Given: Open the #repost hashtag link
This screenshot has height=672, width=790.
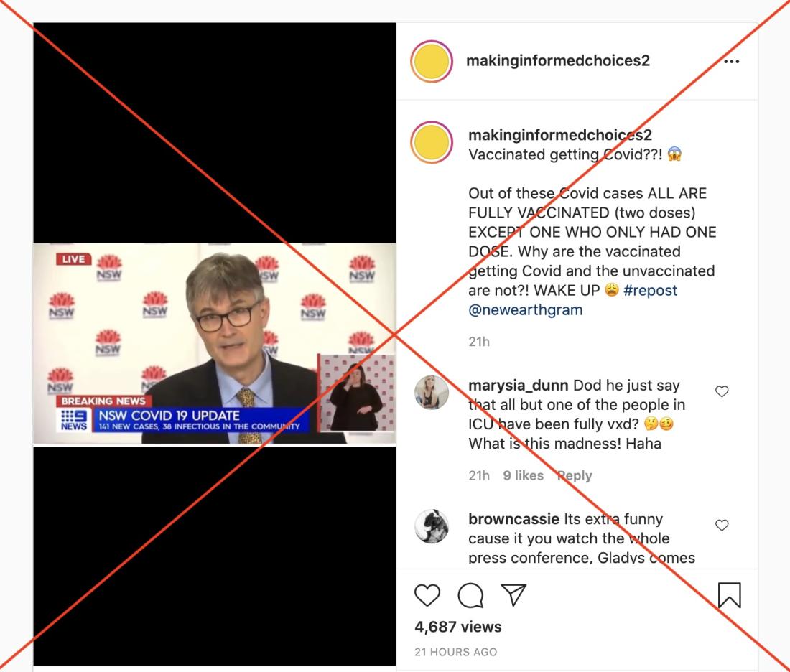Looking at the screenshot, I should tap(650, 290).
